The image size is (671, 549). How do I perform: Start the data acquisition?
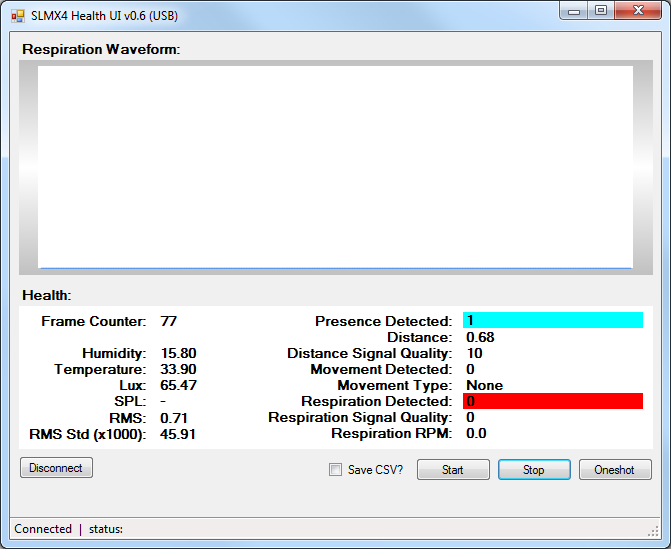[x=453, y=470]
